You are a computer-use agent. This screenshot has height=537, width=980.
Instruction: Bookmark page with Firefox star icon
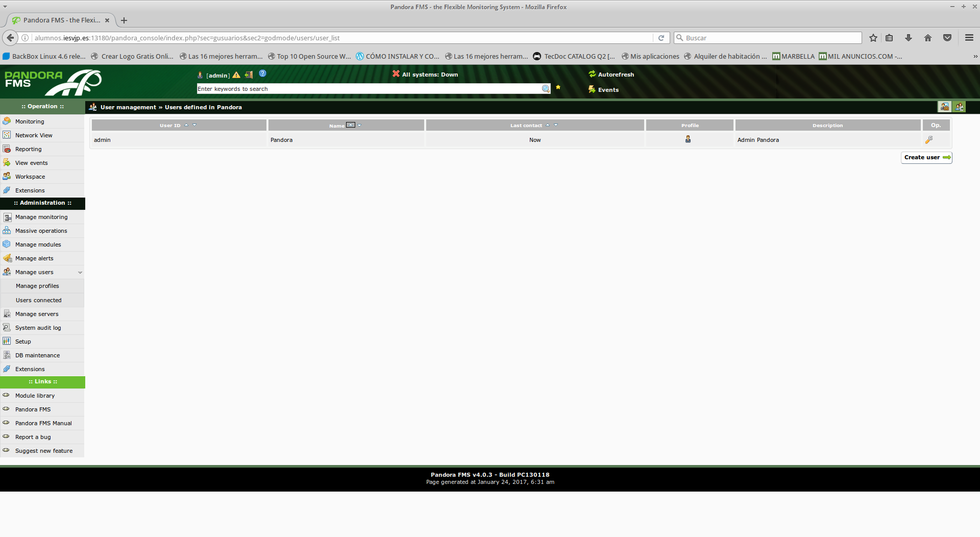click(873, 38)
